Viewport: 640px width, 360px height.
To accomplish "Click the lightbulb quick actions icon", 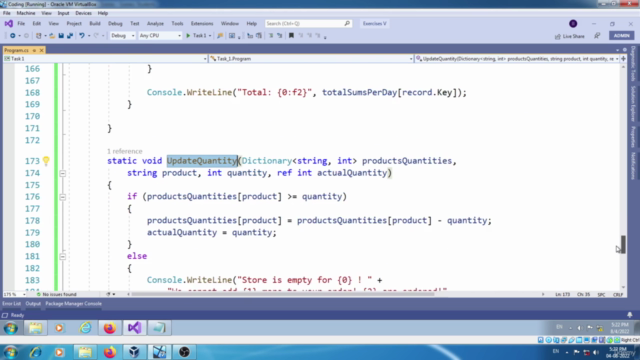I will click(x=46, y=161).
